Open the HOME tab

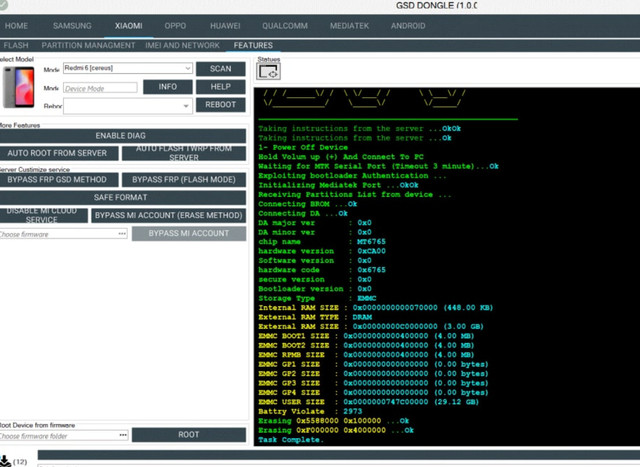(x=16, y=26)
